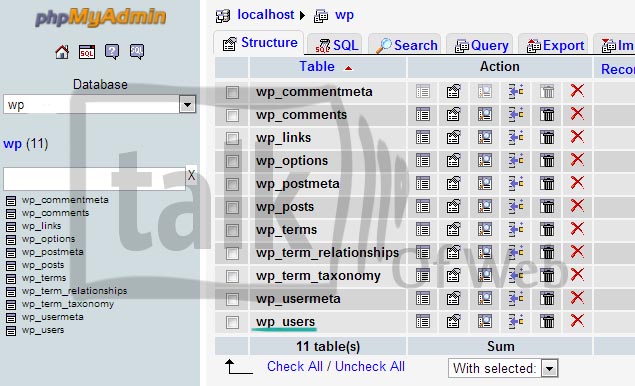The width and height of the screenshot is (635, 386).
Task: Search in wp_usermeta table
Action: pos(485,299)
